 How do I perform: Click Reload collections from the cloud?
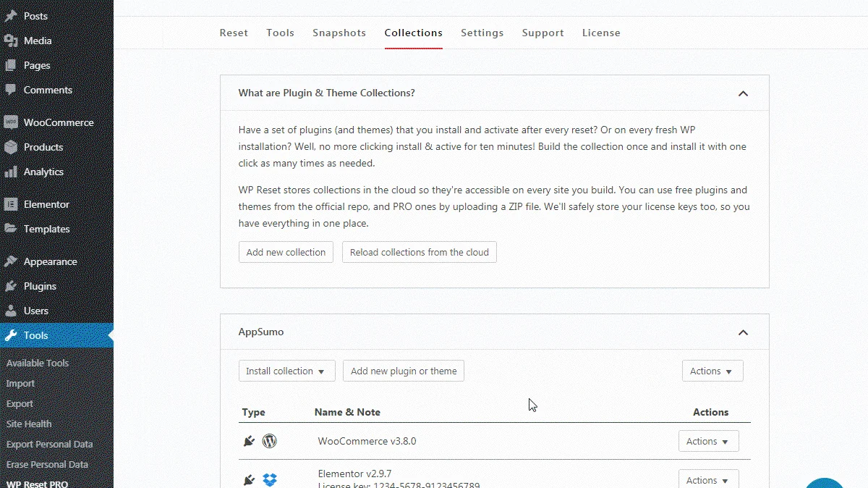420,252
